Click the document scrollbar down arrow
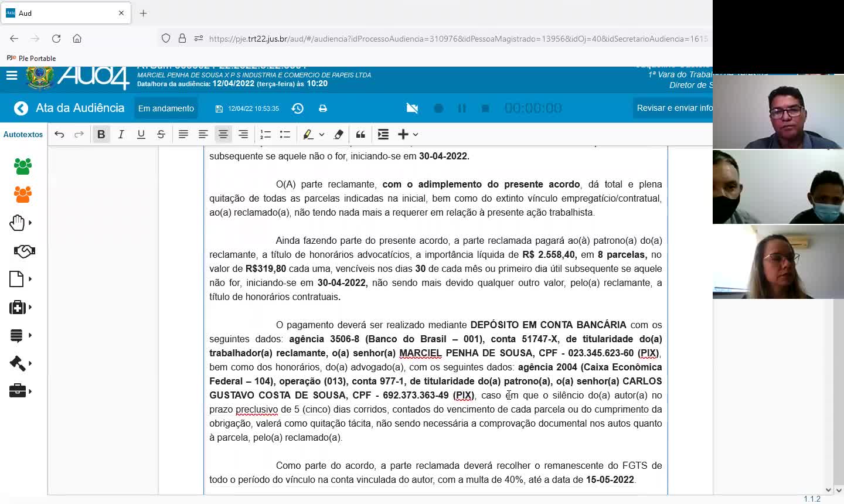Image resolution: width=844 pixels, height=504 pixels. tap(829, 490)
